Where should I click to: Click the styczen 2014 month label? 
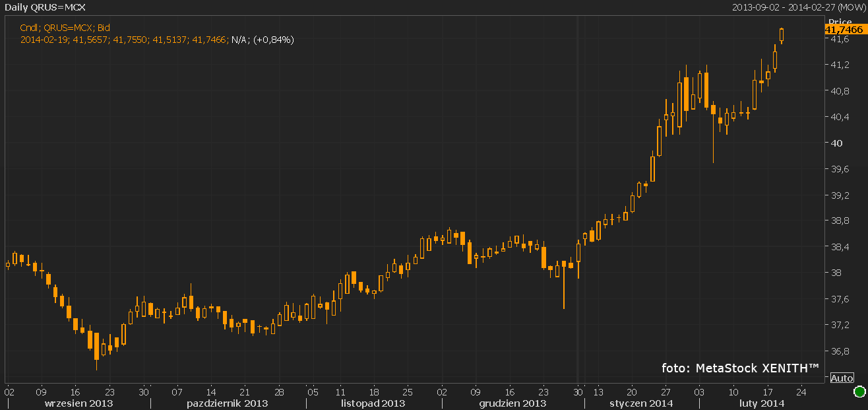tap(641, 403)
